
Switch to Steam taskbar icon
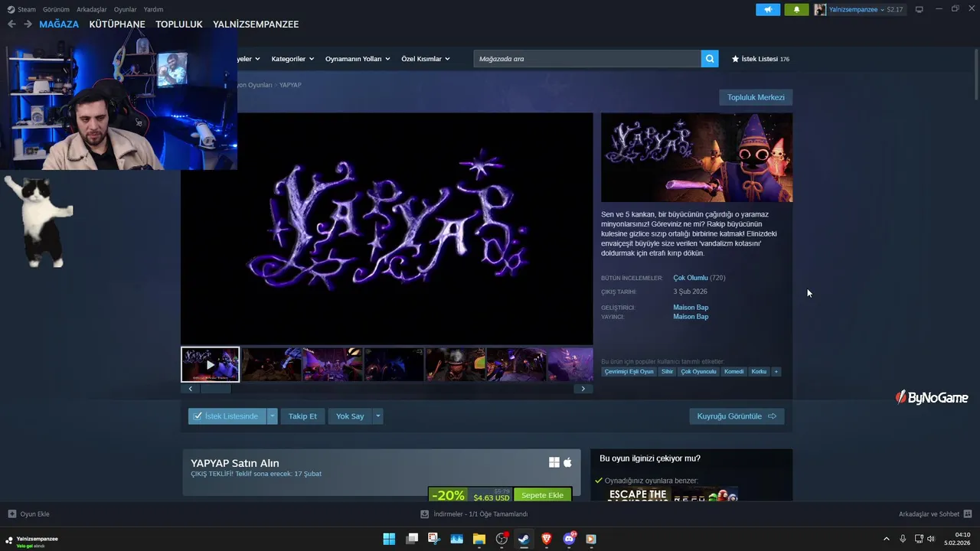pyautogui.click(x=524, y=539)
